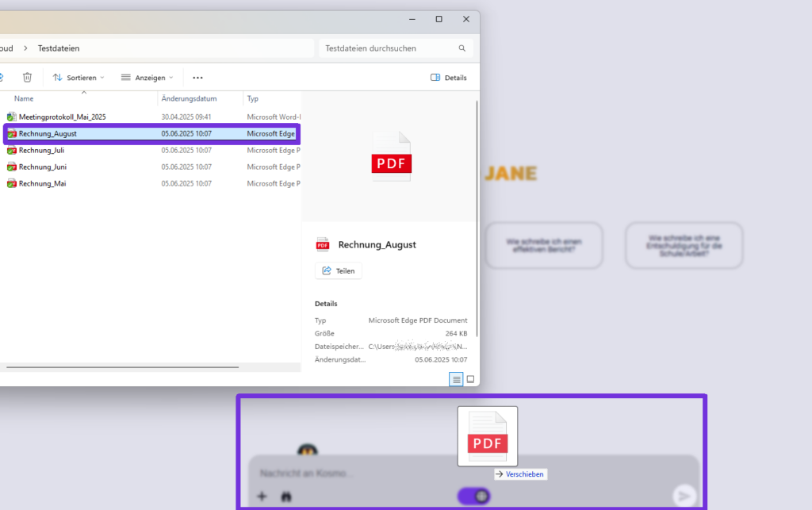Click the binoculars icon in chat box
The height and width of the screenshot is (510, 812).
(286, 497)
